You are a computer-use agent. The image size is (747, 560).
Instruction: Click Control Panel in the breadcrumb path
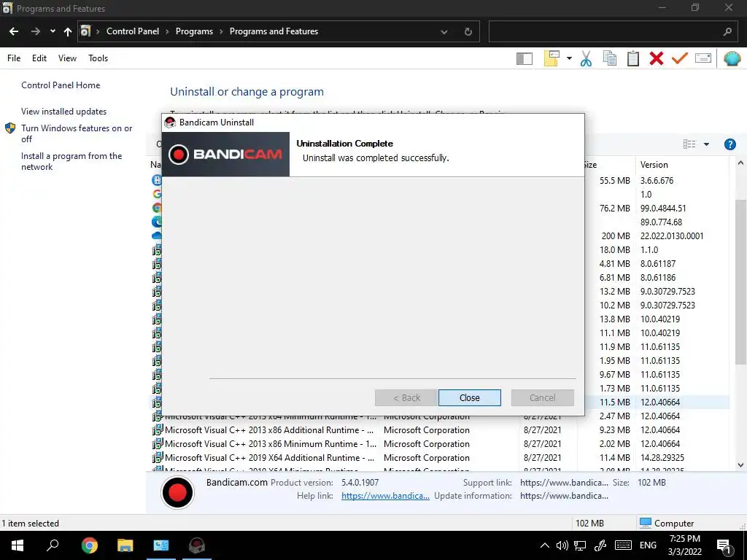pos(133,31)
